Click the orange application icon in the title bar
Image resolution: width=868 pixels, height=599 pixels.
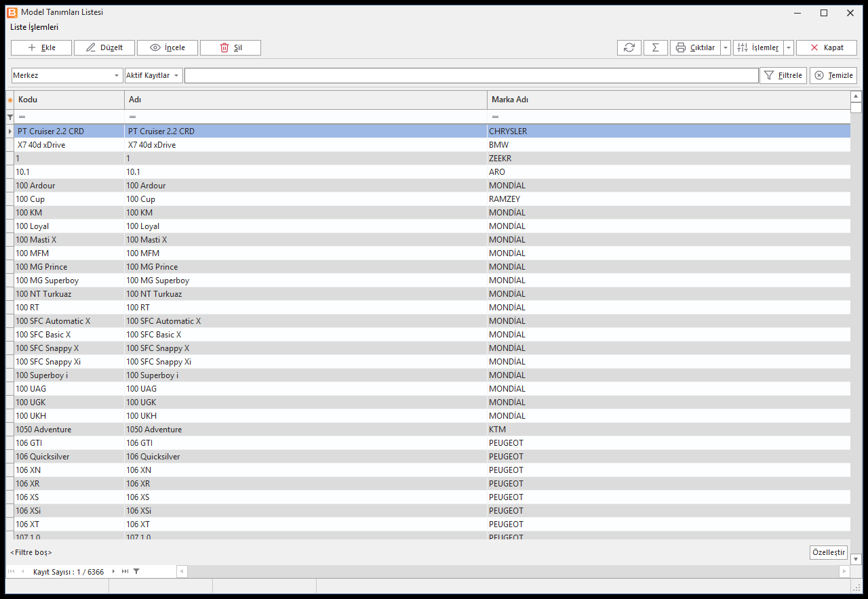pyautogui.click(x=12, y=12)
